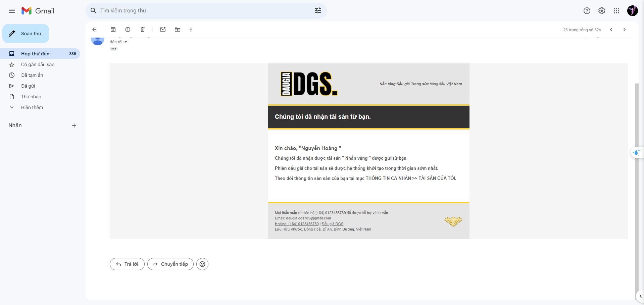Image resolution: width=644 pixels, height=305 pixels.
Task: Click the floating water-drop extension icon
Action: [636, 153]
